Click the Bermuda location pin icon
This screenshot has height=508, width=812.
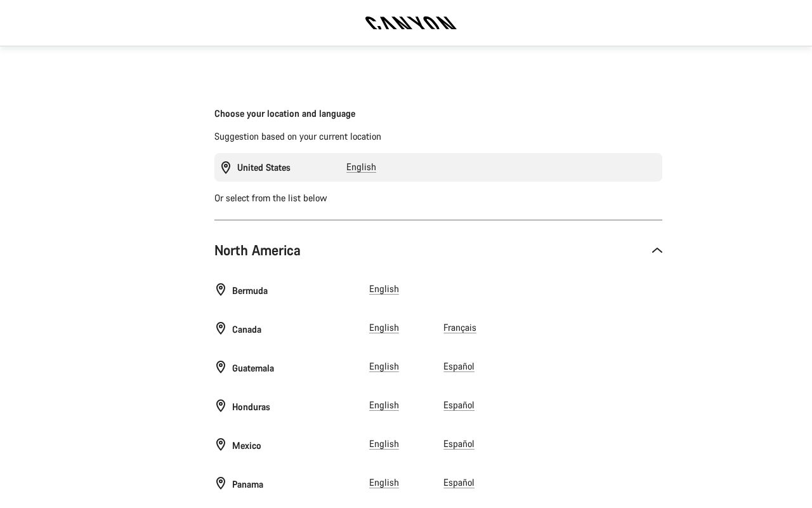click(220, 290)
